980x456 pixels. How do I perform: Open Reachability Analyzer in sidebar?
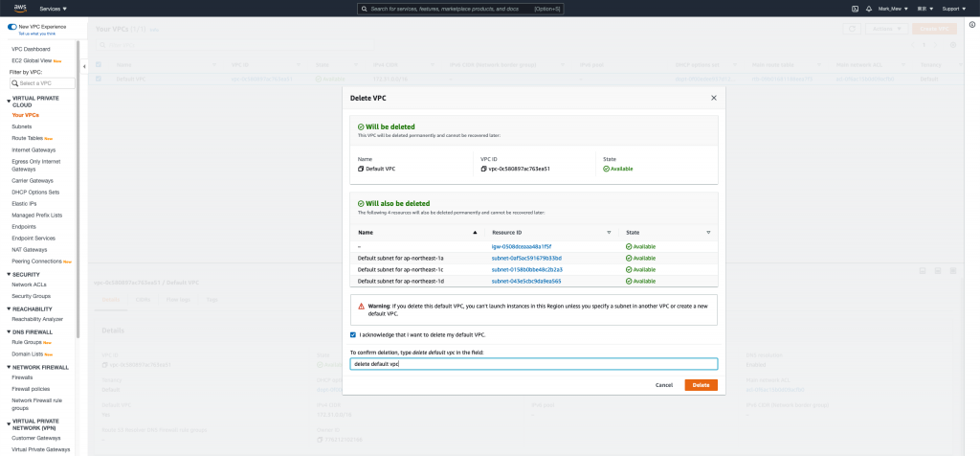tap(37, 319)
